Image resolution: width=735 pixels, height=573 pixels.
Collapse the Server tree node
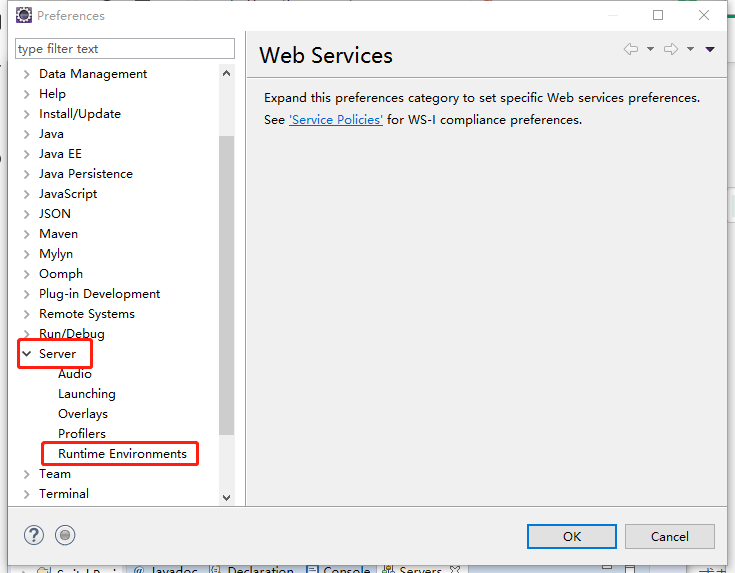27,354
